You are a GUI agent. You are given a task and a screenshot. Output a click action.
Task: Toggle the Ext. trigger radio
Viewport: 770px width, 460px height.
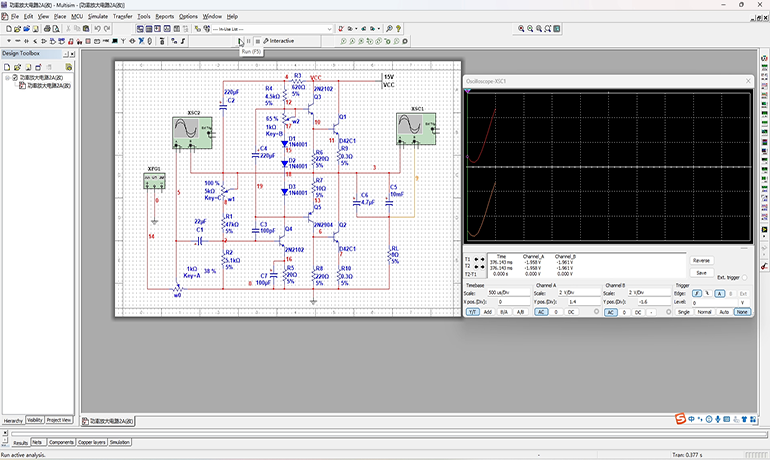(x=744, y=278)
